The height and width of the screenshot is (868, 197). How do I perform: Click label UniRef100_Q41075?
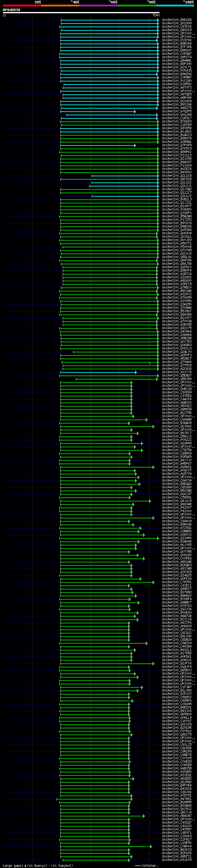[x=177, y=328]
